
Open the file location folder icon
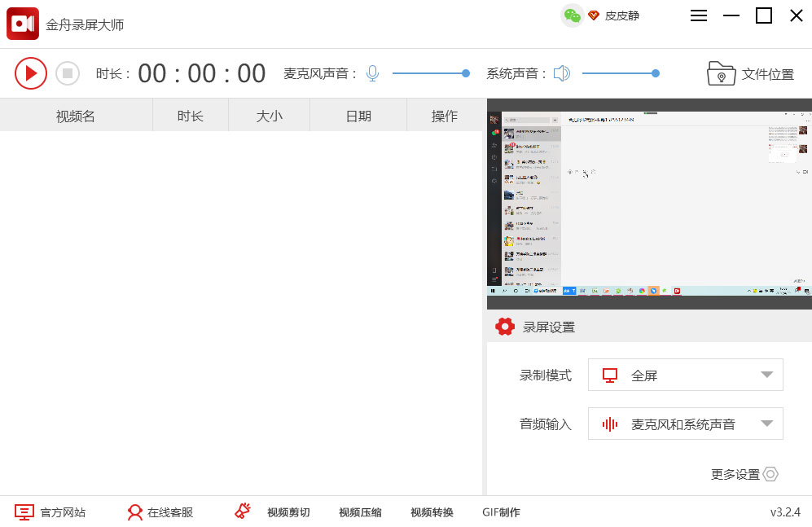[x=721, y=73]
